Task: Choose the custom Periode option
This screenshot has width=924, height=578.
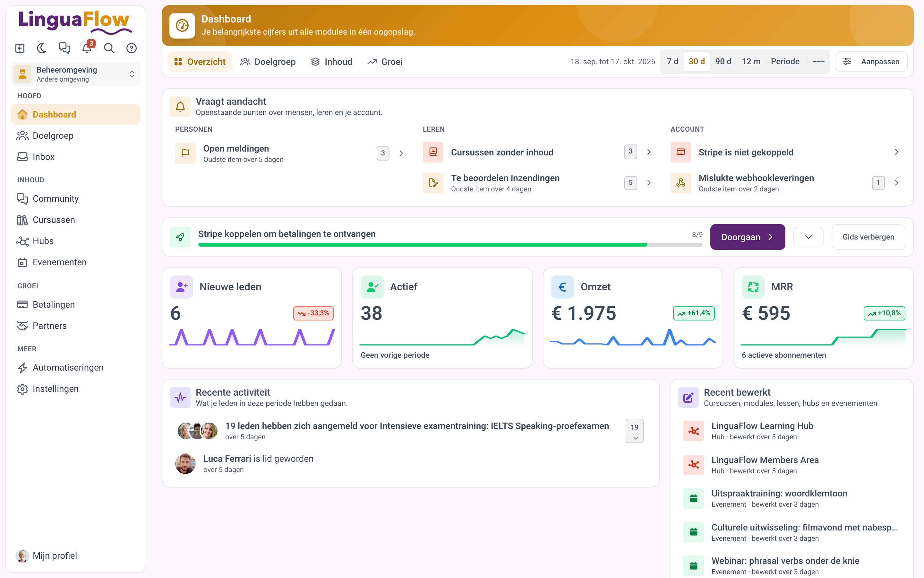Action: point(785,62)
